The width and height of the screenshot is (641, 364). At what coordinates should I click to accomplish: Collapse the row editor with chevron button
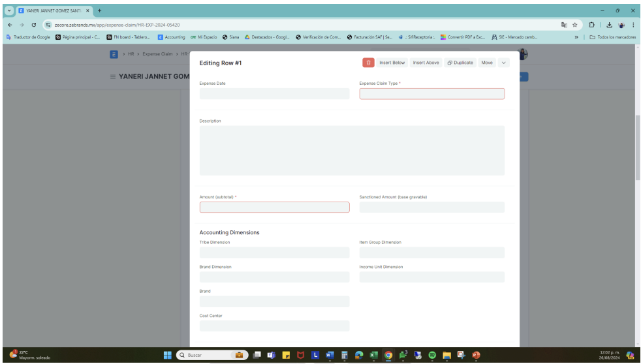pos(504,63)
